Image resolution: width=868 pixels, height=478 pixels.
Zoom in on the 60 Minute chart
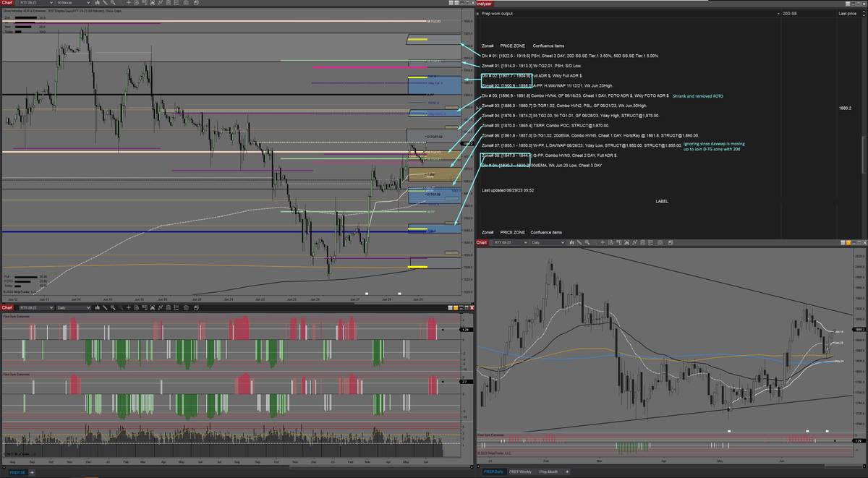113,4
